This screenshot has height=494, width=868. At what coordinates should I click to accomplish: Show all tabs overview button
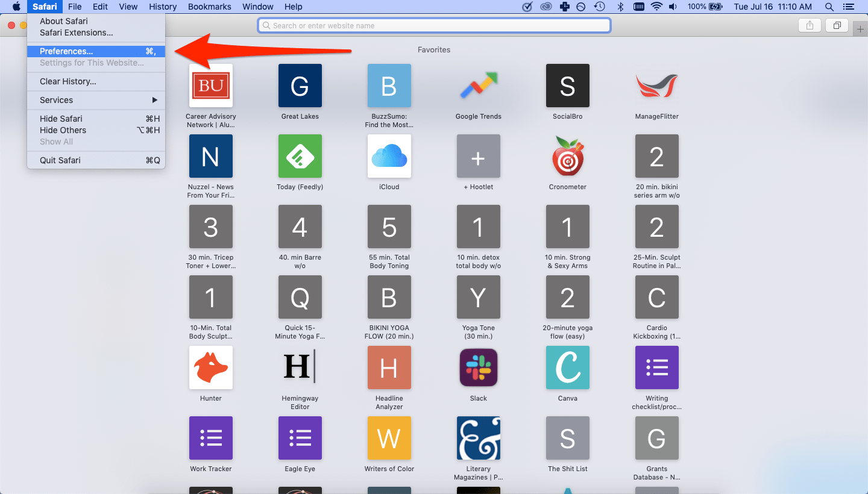tap(837, 25)
